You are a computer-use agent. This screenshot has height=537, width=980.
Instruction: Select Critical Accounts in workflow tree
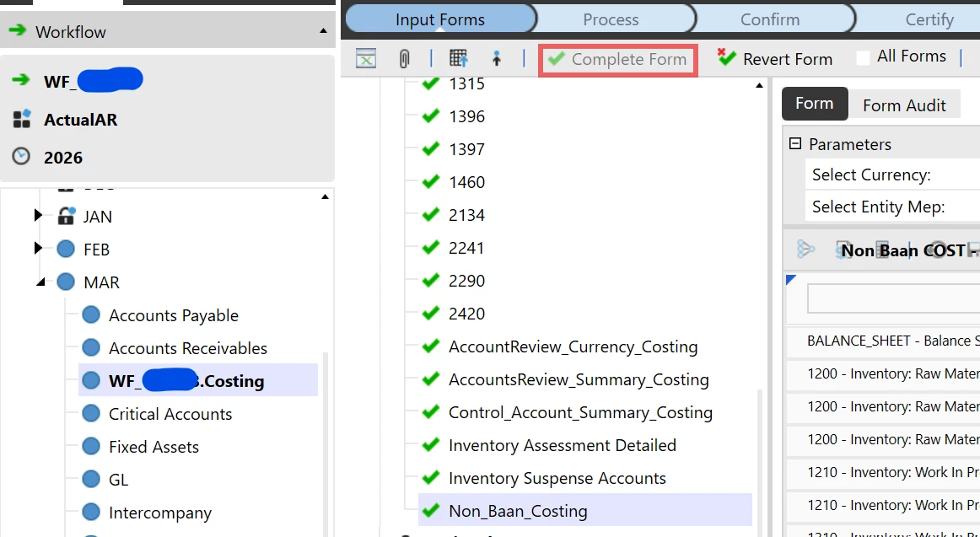170,413
